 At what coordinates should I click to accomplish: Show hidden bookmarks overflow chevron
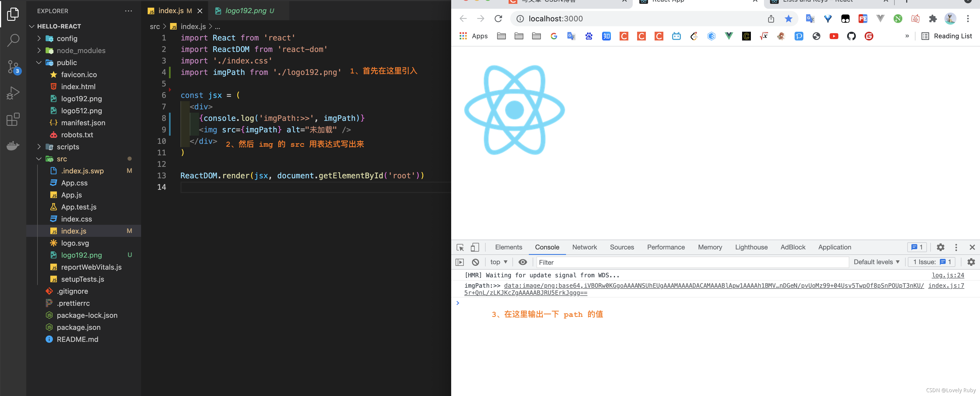click(x=907, y=36)
